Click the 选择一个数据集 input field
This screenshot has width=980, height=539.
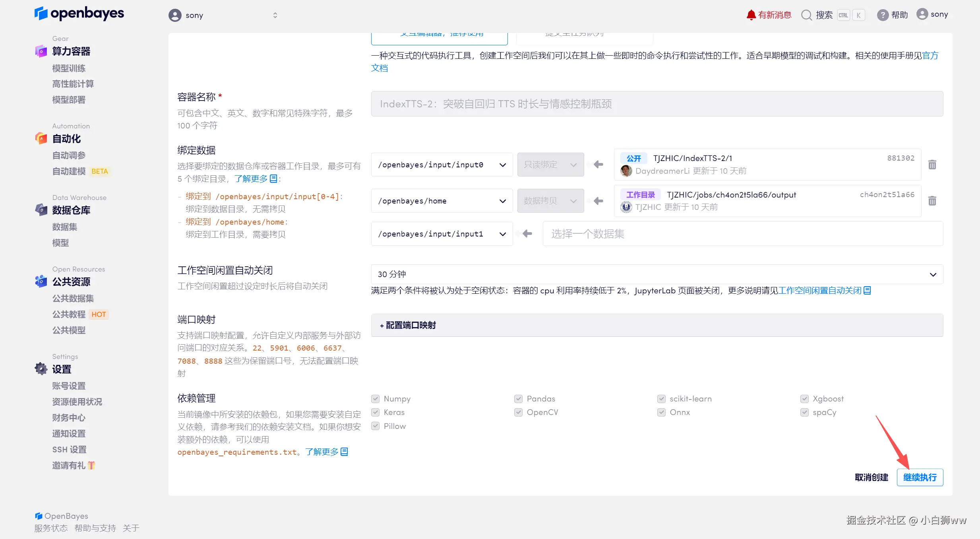coord(742,234)
